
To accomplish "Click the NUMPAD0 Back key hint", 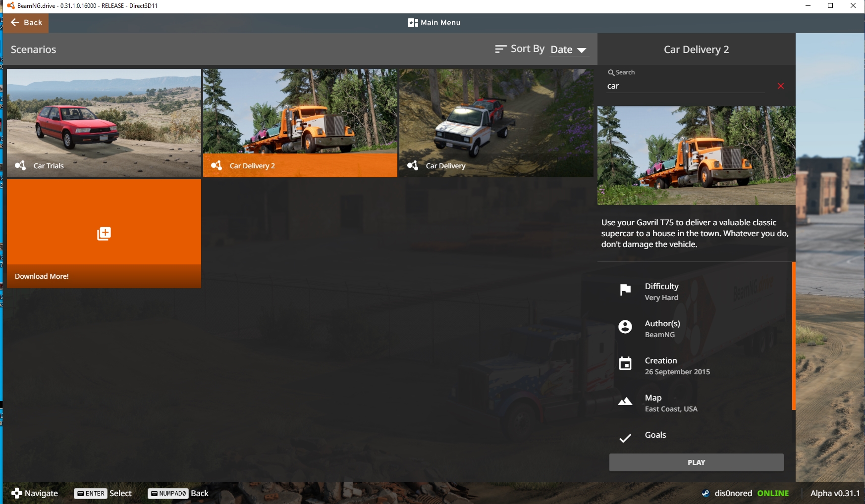I will 178,493.
